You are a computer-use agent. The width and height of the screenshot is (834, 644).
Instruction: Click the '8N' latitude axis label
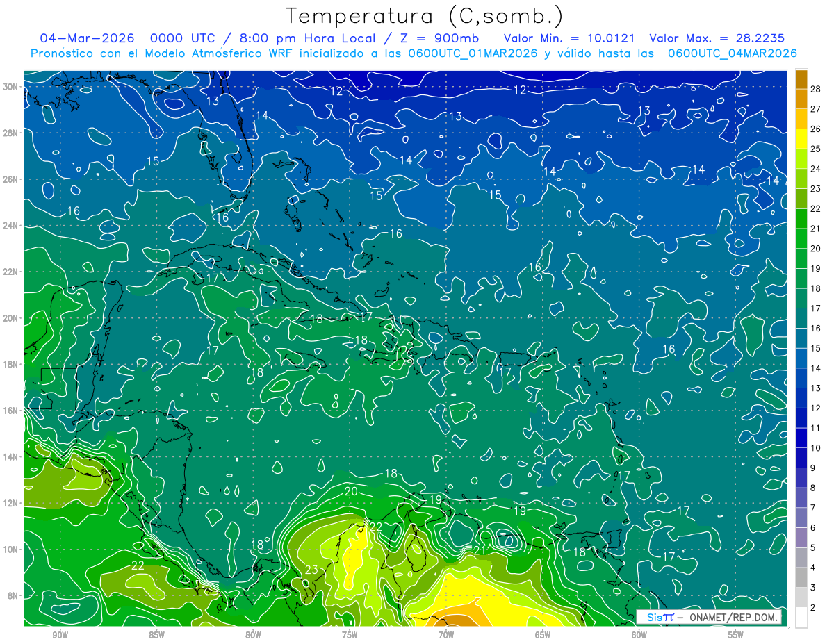[x=13, y=595]
